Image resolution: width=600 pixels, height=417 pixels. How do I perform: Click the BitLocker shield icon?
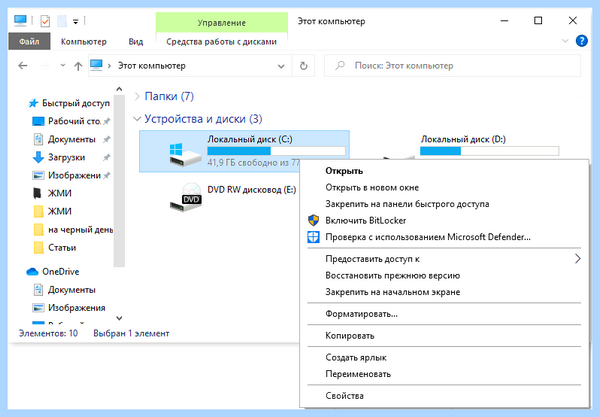click(x=313, y=220)
